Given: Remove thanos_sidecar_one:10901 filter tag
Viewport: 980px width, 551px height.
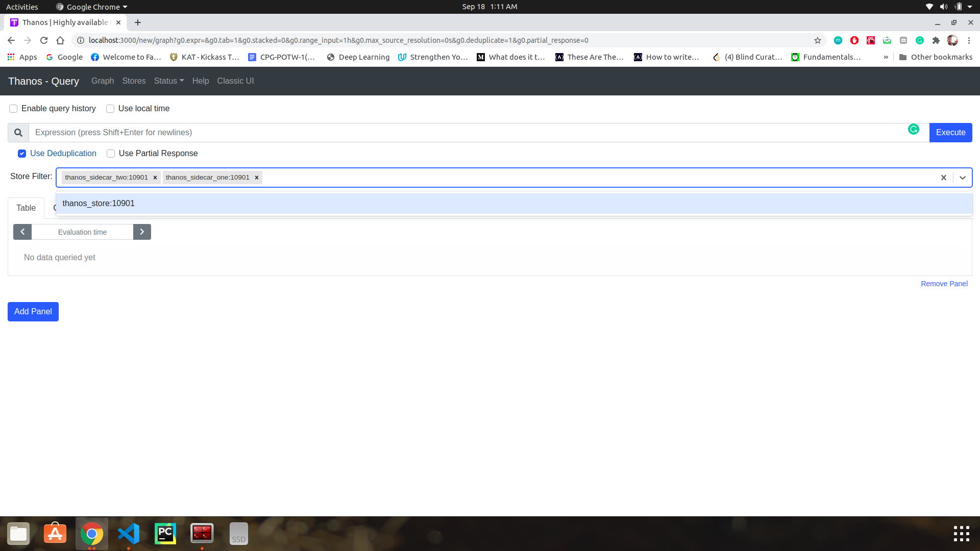Looking at the screenshot, I should pyautogui.click(x=257, y=178).
